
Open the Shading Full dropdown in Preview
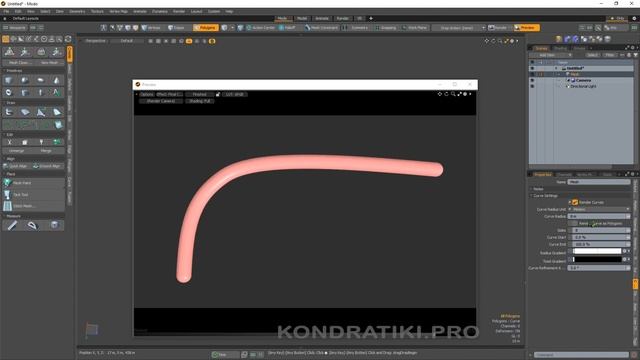coord(200,101)
